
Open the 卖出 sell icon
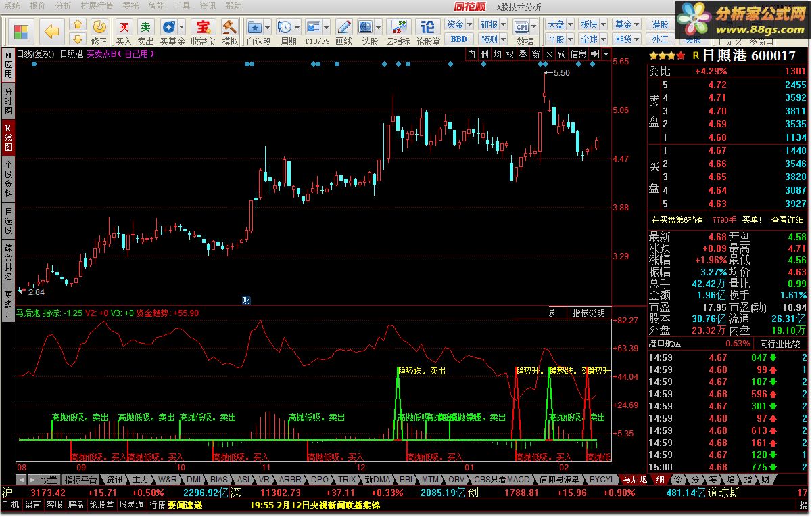pyautogui.click(x=146, y=31)
